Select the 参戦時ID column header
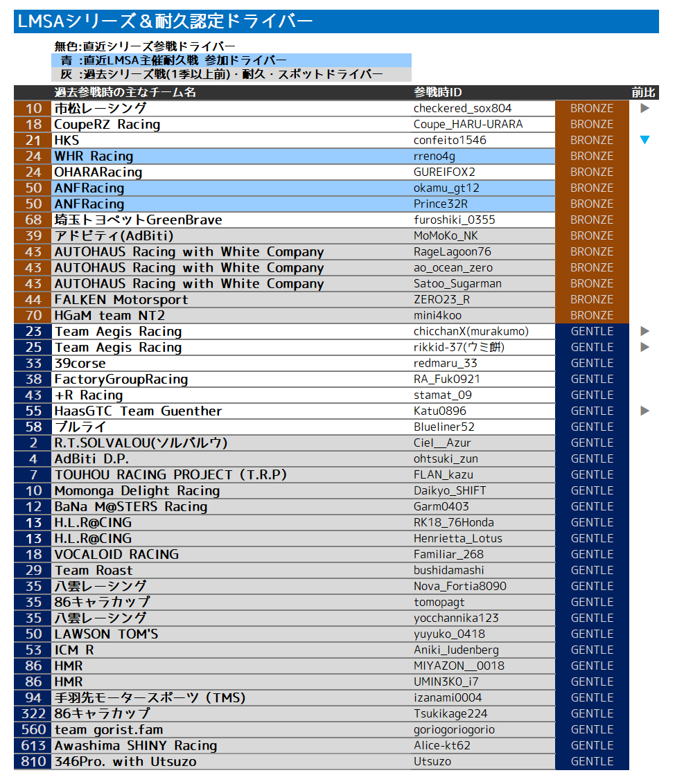This screenshot has width=675, height=784. click(437, 92)
